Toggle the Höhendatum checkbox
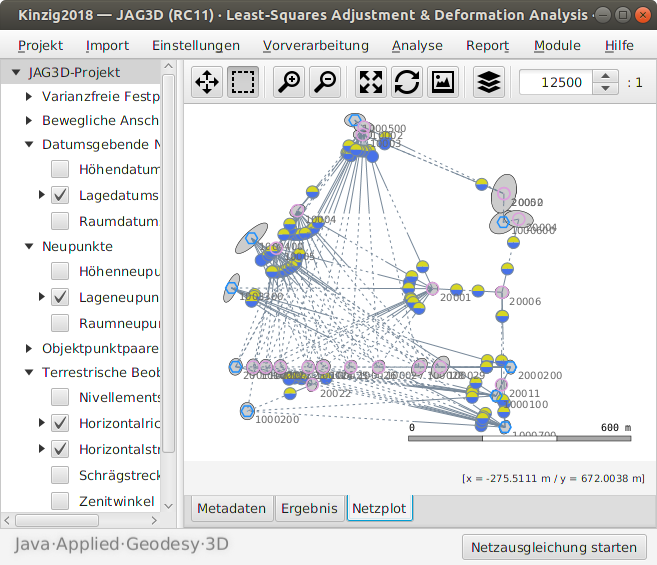The height and width of the screenshot is (565, 657). 60,169
